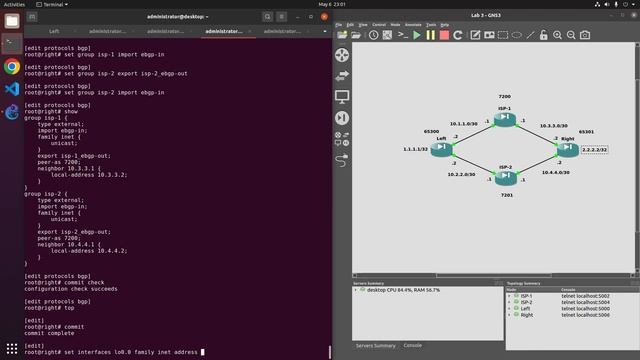640x360 pixels.
Task: Switch to the Servers Summary tab
Action: pos(376,346)
